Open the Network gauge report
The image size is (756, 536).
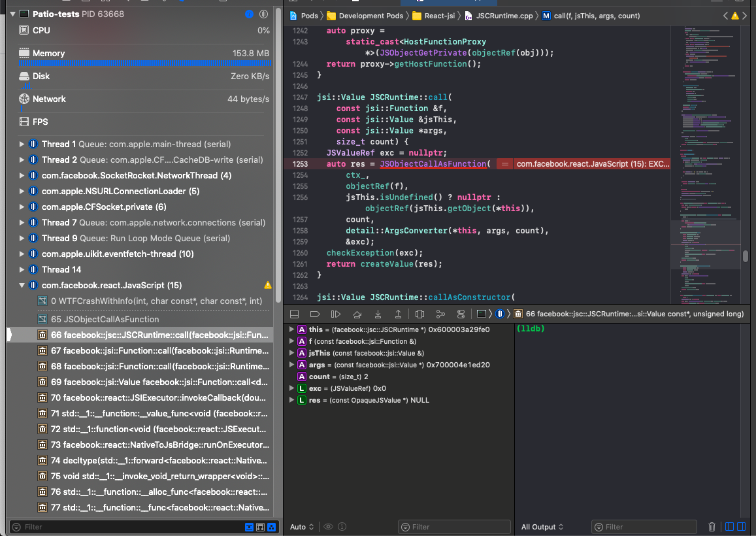point(144,99)
